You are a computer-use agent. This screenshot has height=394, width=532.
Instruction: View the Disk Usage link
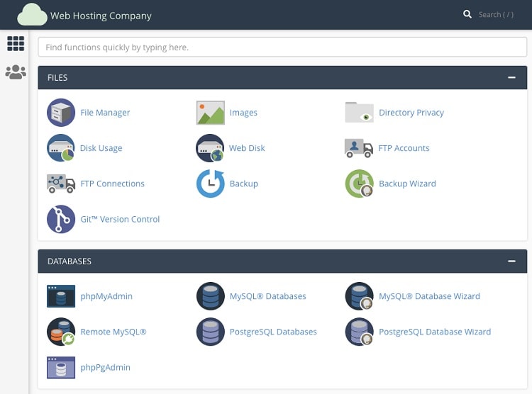click(x=101, y=148)
